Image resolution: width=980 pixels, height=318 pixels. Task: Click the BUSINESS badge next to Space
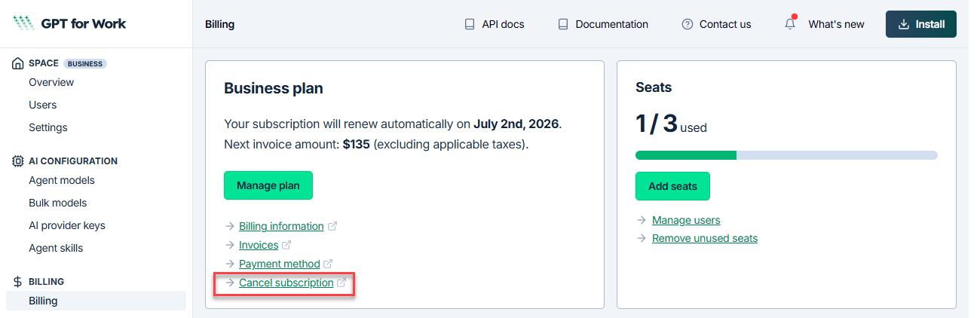pyautogui.click(x=85, y=64)
